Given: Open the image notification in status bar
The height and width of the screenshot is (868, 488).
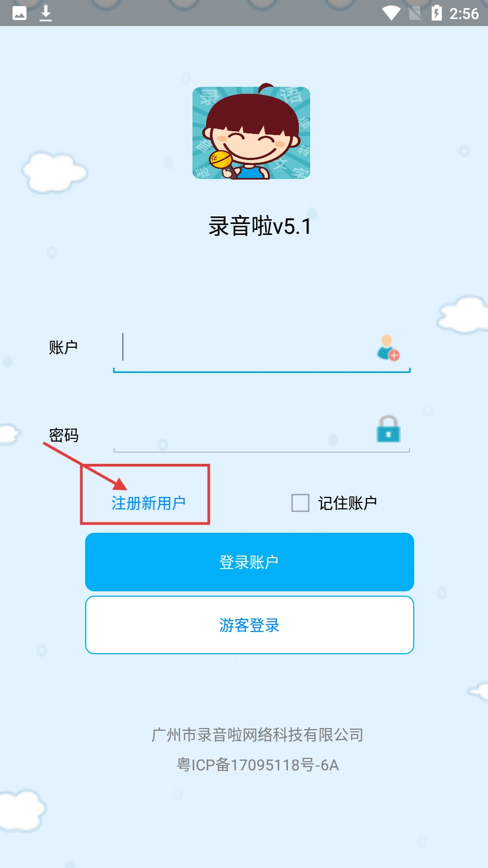Looking at the screenshot, I should [20, 13].
